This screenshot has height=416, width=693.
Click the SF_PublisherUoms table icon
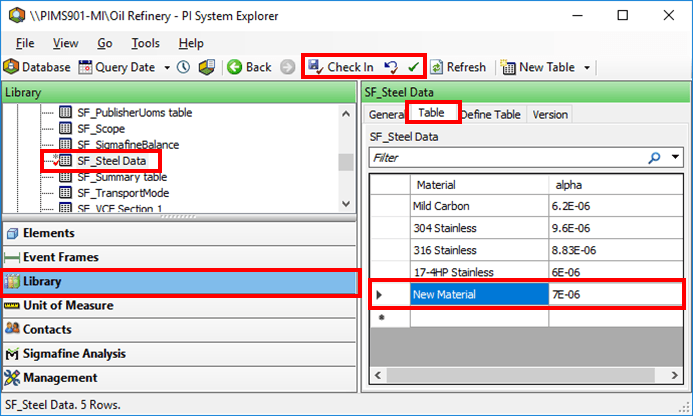pyautogui.click(x=65, y=112)
